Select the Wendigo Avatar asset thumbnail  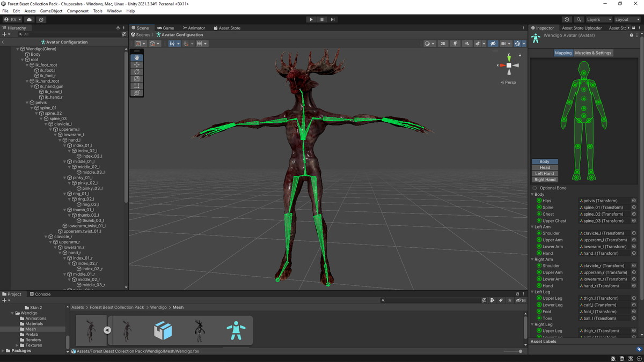click(236, 330)
